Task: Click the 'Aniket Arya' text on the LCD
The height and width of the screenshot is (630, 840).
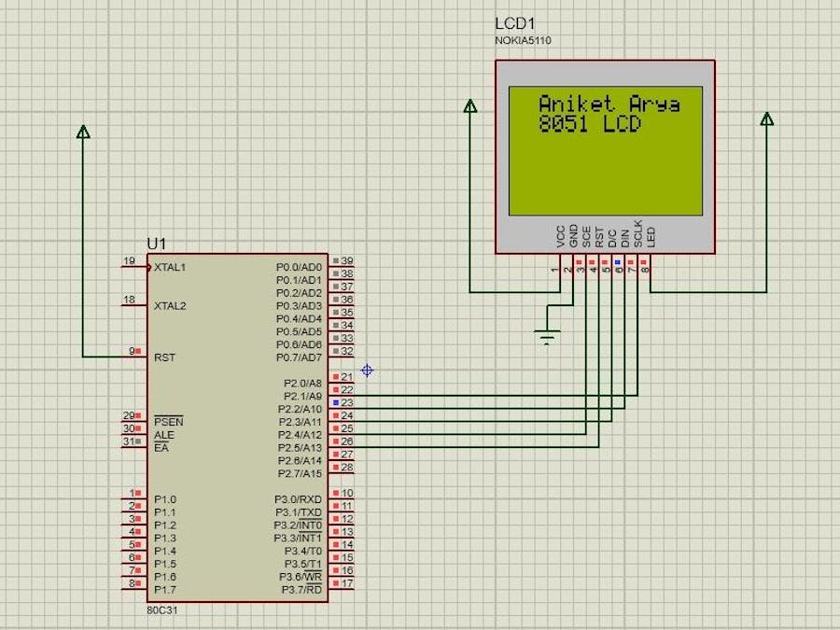Action: coord(609,104)
